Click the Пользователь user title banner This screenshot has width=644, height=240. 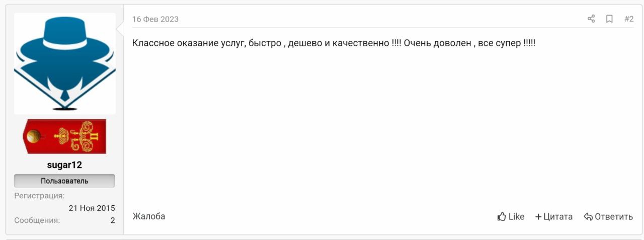tap(64, 181)
